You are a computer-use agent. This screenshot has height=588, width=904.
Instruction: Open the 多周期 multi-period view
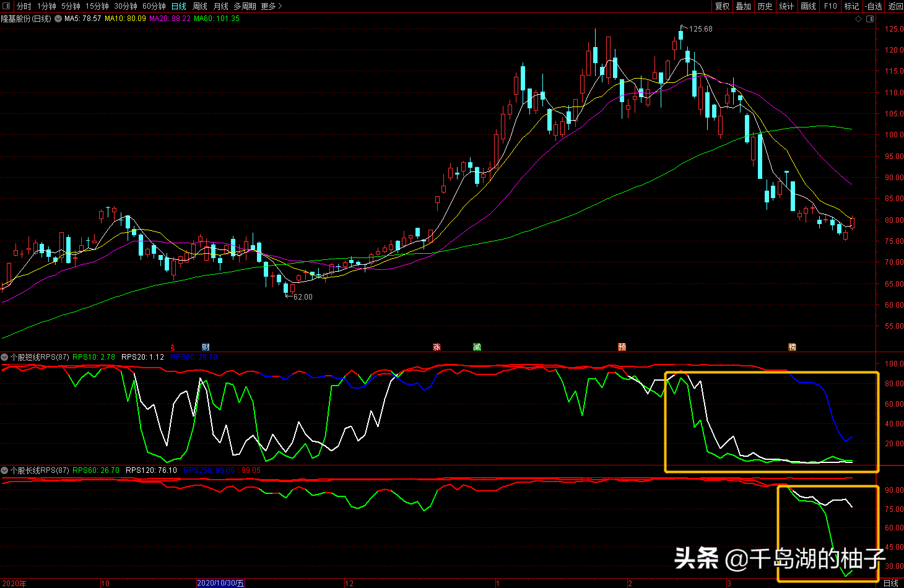[x=245, y=6]
